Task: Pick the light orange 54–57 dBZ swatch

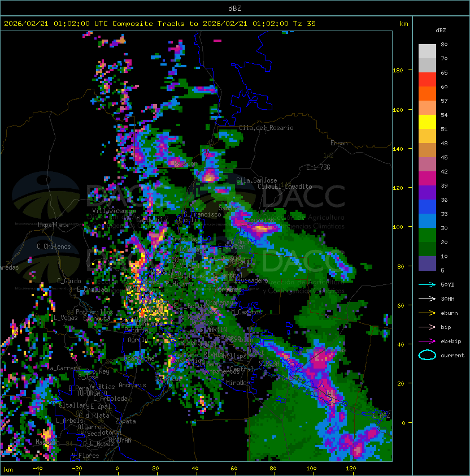Action: pyautogui.click(x=427, y=108)
